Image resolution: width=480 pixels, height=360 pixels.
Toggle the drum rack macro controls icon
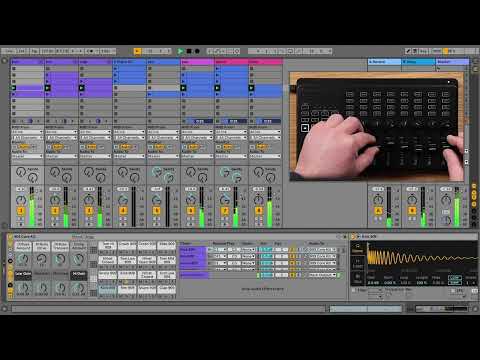[x=10, y=245]
